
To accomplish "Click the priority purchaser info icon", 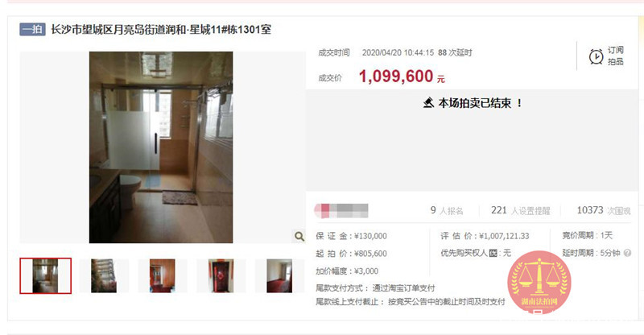I will [493, 253].
